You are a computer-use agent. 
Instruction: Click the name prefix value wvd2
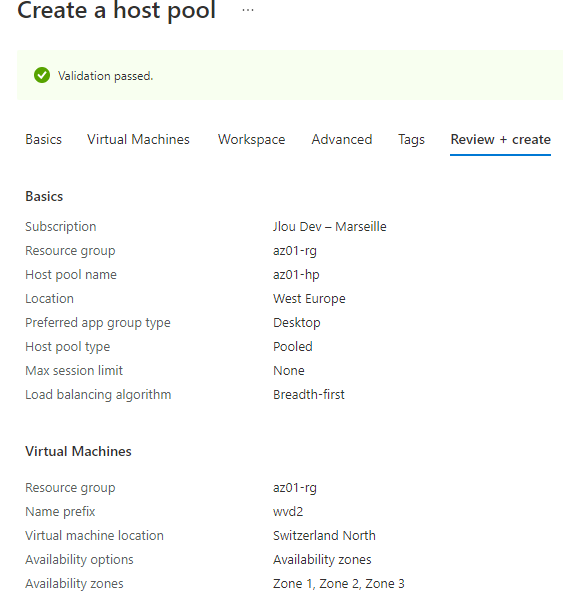pyautogui.click(x=288, y=511)
